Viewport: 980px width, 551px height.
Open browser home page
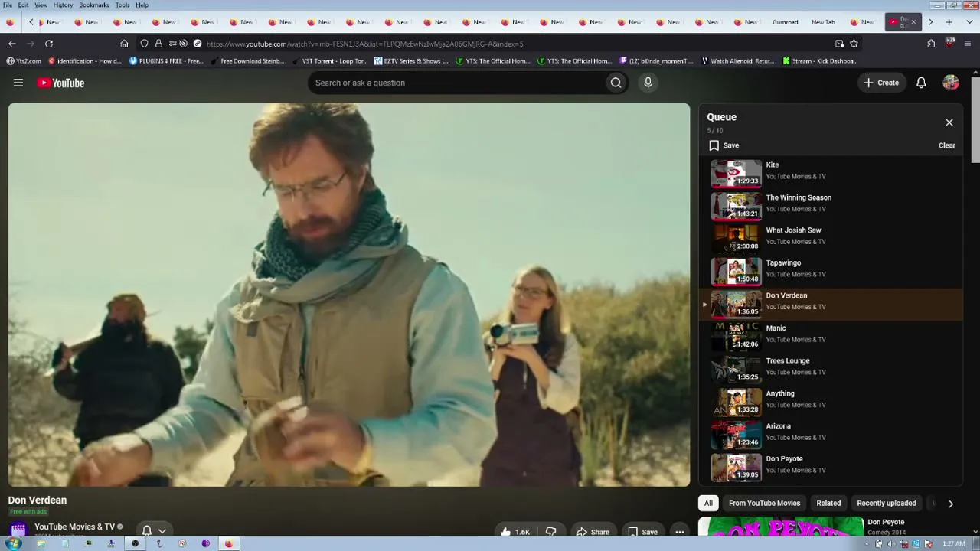tap(124, 44)
